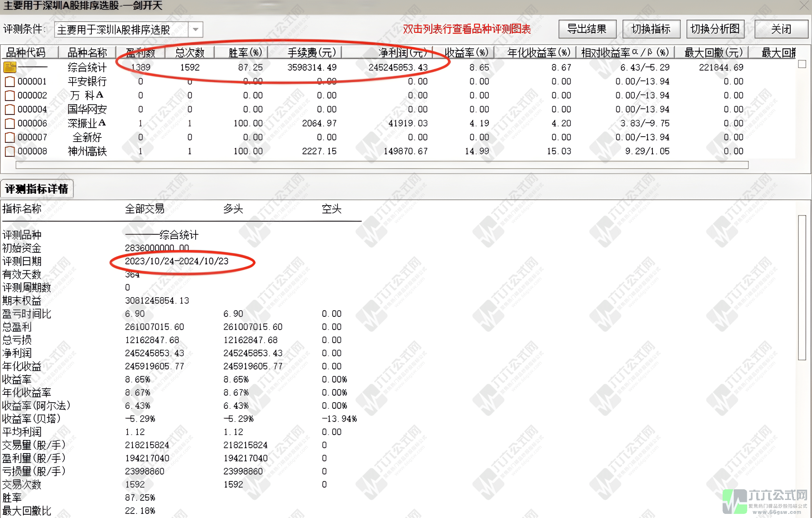Click the 品种代码 column header
The width and height of the screenshot is (812, 518).
click(x=25, y=53)
